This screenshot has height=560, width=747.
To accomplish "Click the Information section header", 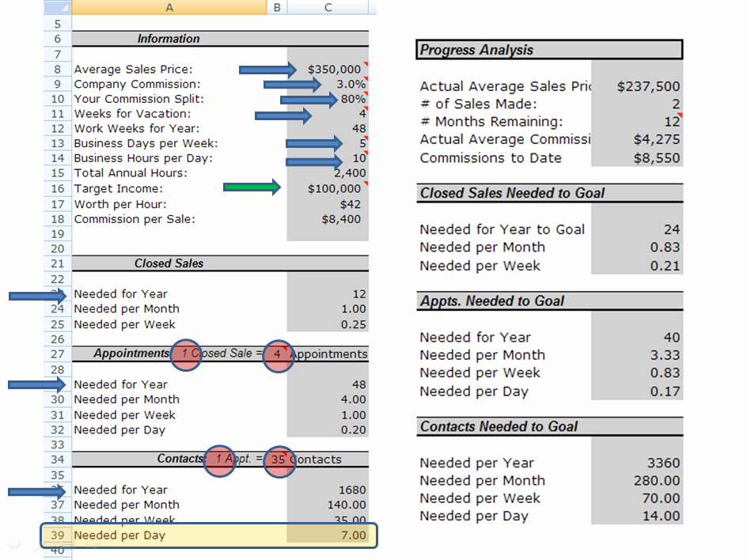I will [220, 39].
